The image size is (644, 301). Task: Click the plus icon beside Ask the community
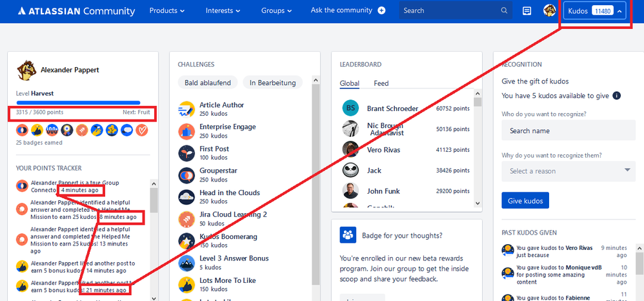point(381,11)
